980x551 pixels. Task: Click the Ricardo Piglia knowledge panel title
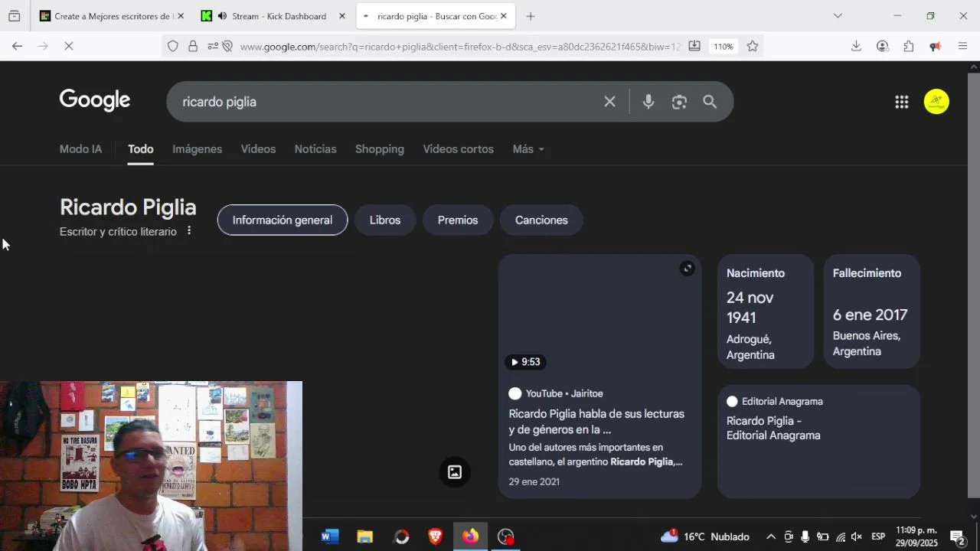(x=128, y=207)
